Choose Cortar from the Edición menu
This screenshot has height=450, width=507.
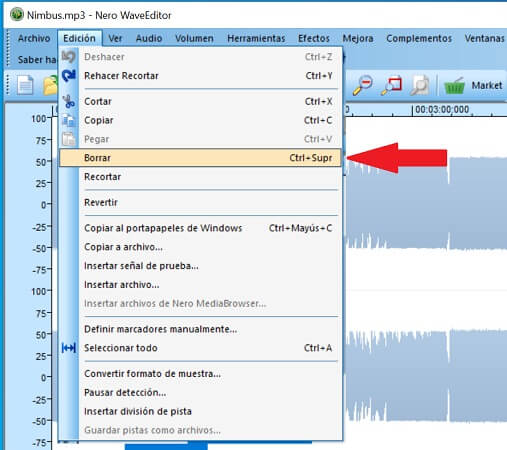200,101
